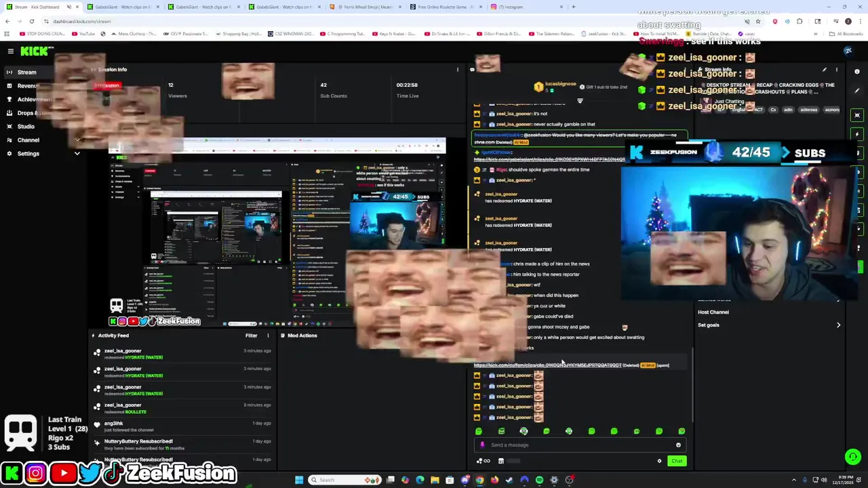Screen dimensions: 868x488
Task: Open green headset support button
Action: coord(853,457)
